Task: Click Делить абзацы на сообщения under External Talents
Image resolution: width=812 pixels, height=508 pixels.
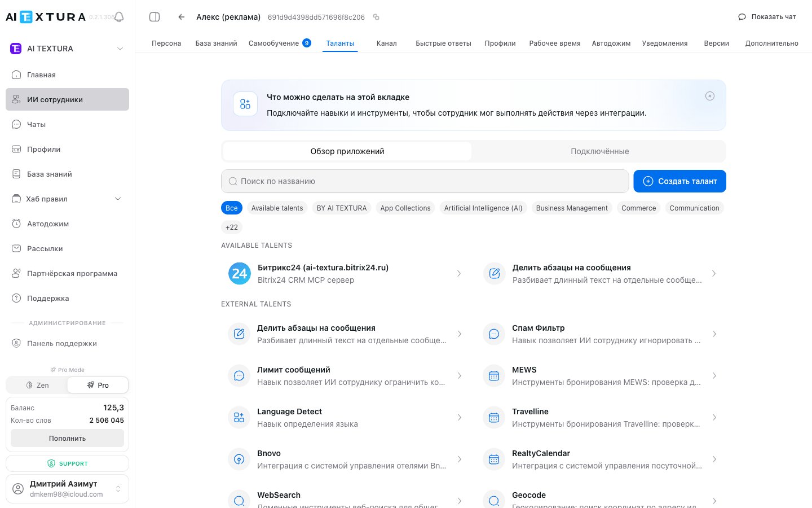Action: [x=345, y=334]
